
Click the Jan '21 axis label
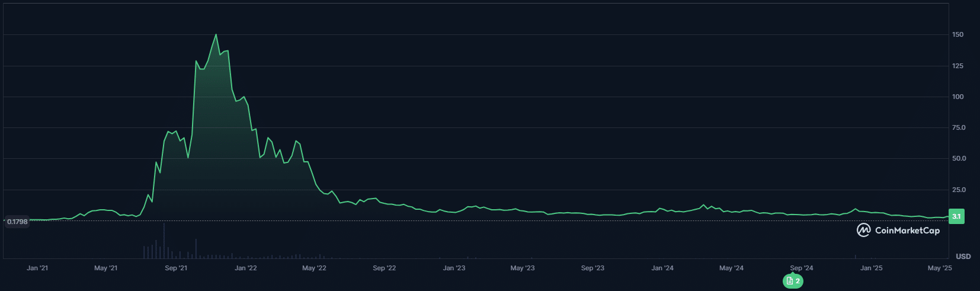pos(37,268)
